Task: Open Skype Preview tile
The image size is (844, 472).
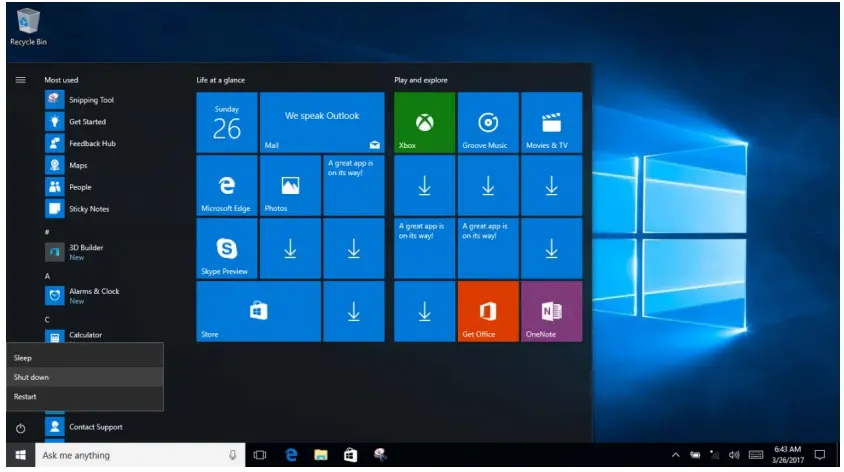Action: (227, 248)
